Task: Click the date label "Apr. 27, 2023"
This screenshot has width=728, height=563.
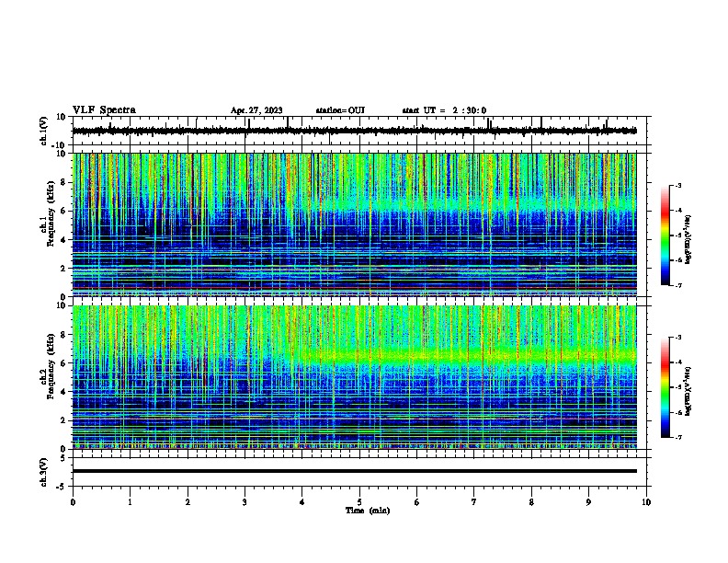Action: (256, 110)
